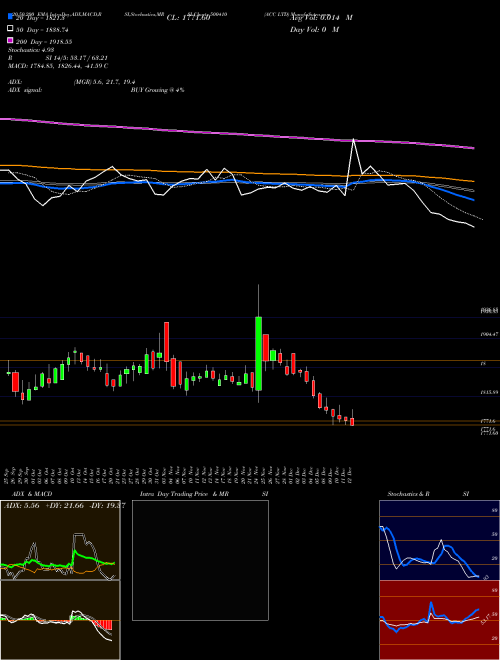
Task: Click the 'BUY Growing @ 4%' signal text
Action: tap(157, 90)
